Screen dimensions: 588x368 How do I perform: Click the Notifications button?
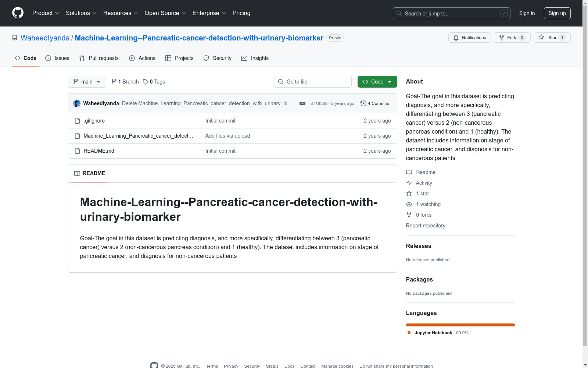[x=470, y=38]
